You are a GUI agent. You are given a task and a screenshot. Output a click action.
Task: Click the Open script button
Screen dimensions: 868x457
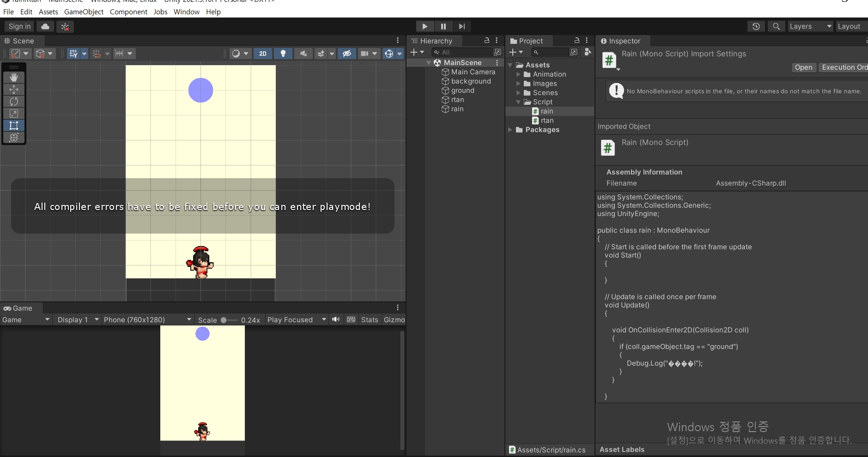coord(803,67)
